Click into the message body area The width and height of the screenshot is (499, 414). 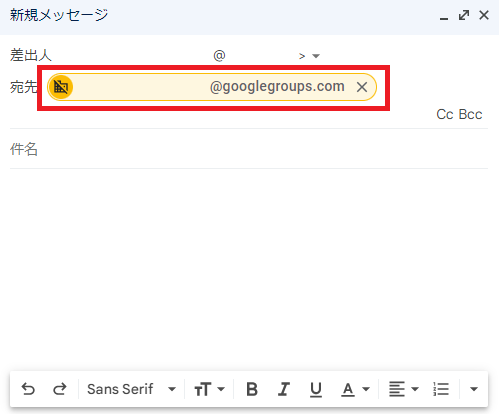pyautogui.click(x=249, y=267)
